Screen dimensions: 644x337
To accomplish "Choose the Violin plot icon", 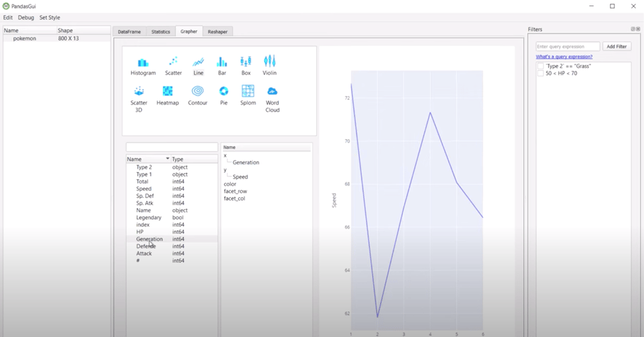I will (x=269, y=63).
